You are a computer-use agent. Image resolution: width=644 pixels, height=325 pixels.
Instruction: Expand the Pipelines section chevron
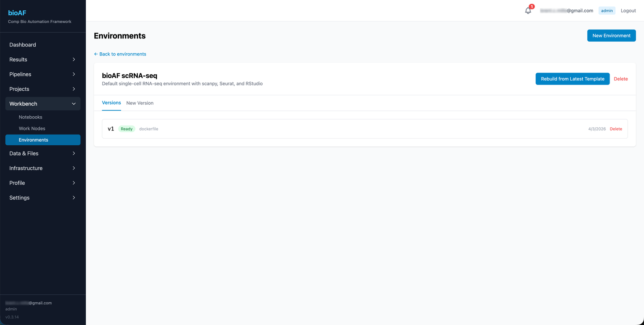pyautogui.click(x=74, y=74)
